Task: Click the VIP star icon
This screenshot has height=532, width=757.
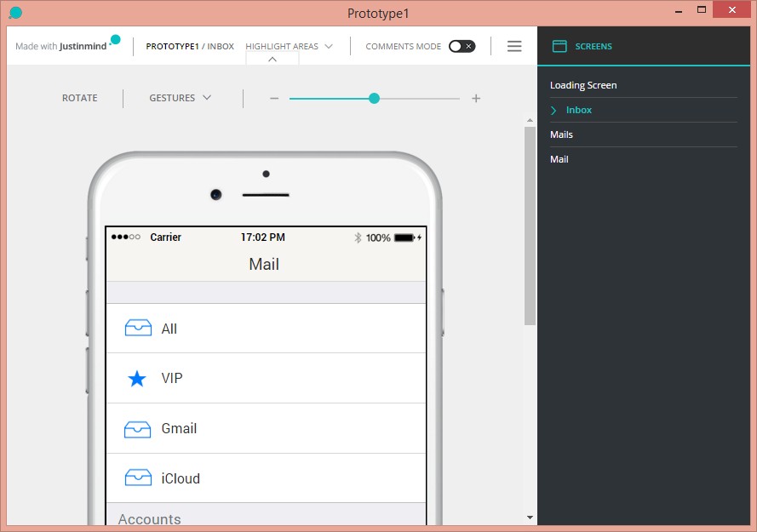Action: [136, 379]
